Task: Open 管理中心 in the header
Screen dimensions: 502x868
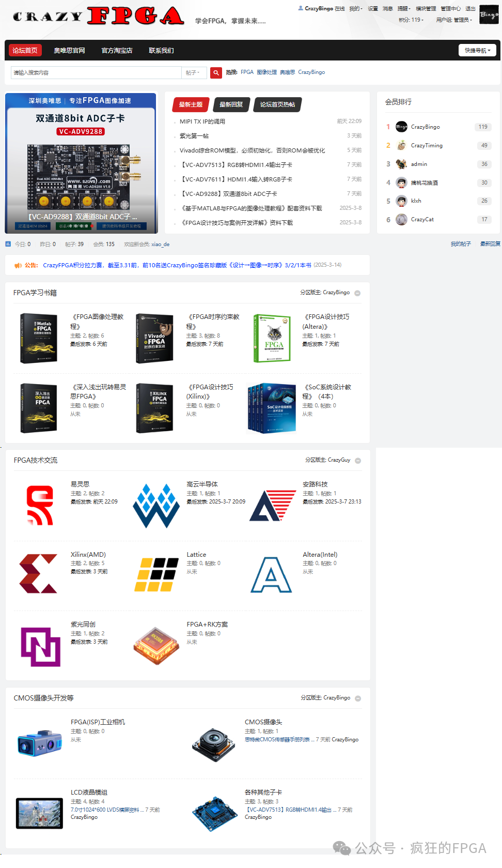Action: (450, 9)
